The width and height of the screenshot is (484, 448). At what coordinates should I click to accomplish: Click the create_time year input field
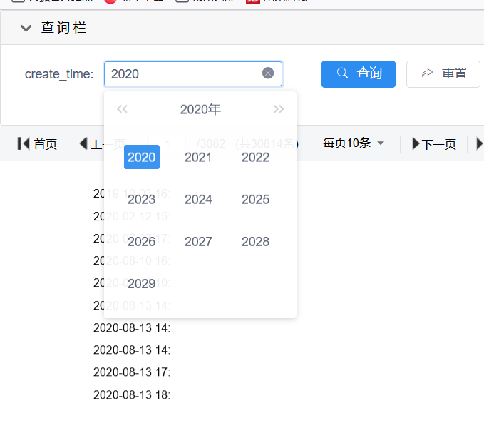pyautogui.click(x=193, y=74)
